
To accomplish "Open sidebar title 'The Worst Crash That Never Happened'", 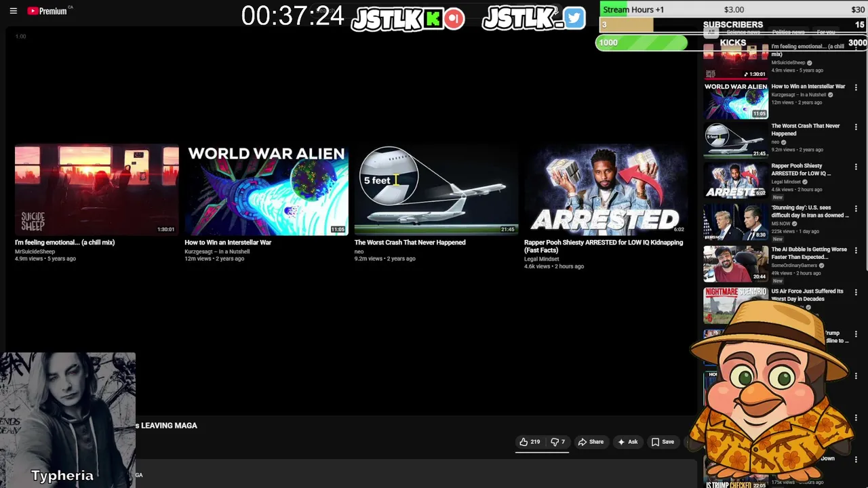I will point(805,129).
